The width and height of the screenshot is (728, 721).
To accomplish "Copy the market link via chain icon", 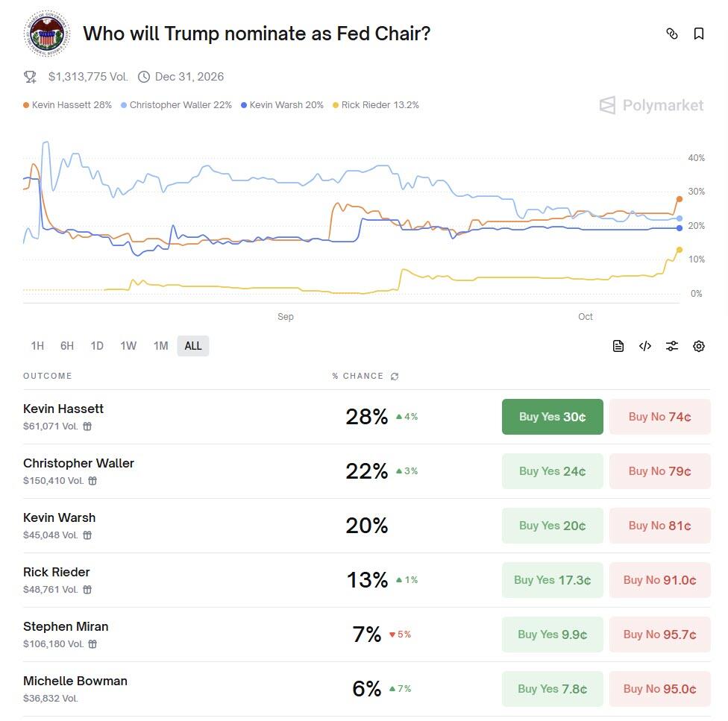I will (x=672, y=34).
